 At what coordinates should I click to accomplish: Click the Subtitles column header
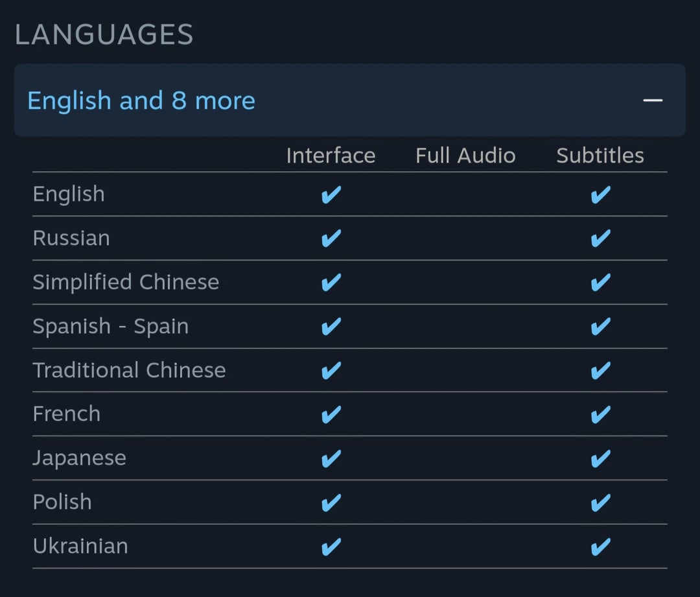(600, 156)
